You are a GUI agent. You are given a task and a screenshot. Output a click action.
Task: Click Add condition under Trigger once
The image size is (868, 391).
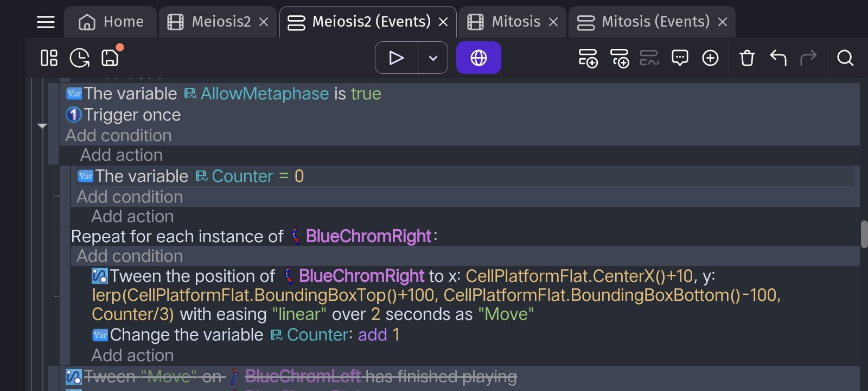118,135
